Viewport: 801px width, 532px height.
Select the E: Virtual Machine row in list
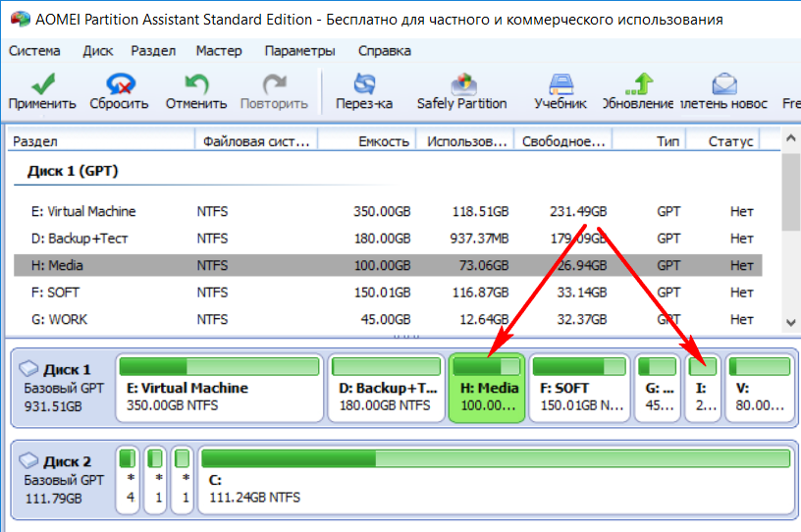[x=83, y=211]
